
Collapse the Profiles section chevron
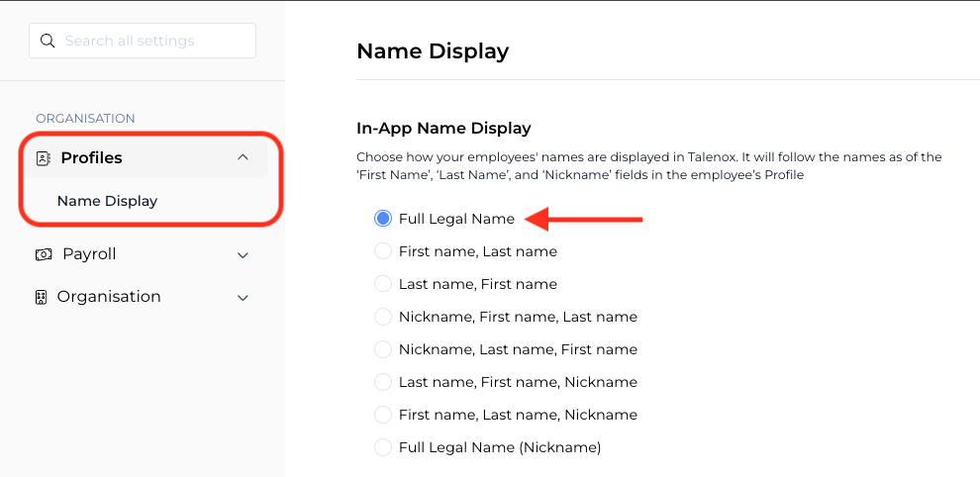pos(244,157)
